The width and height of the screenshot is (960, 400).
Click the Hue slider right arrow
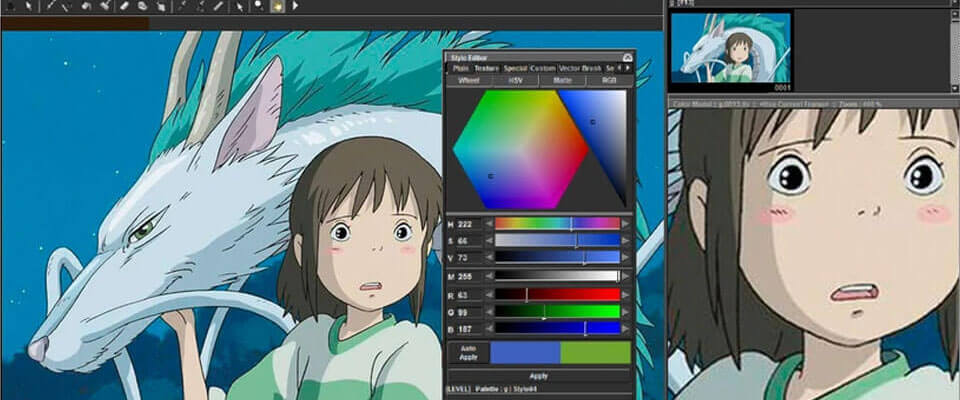pos(627,223)
